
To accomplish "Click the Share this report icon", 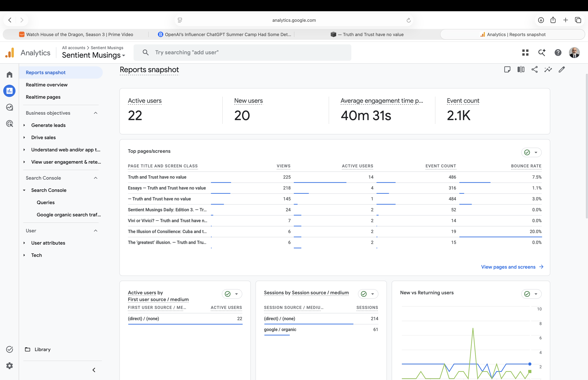I will tap(534, 70).
